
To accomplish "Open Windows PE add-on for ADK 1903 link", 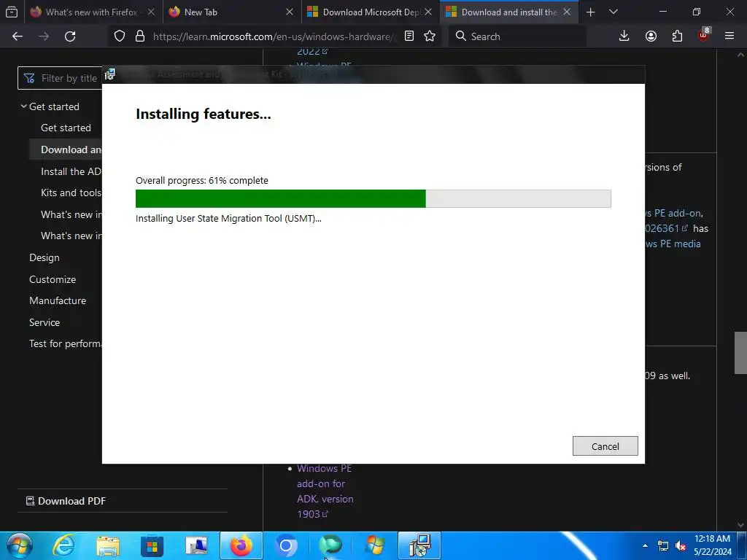I will point(325,491).
